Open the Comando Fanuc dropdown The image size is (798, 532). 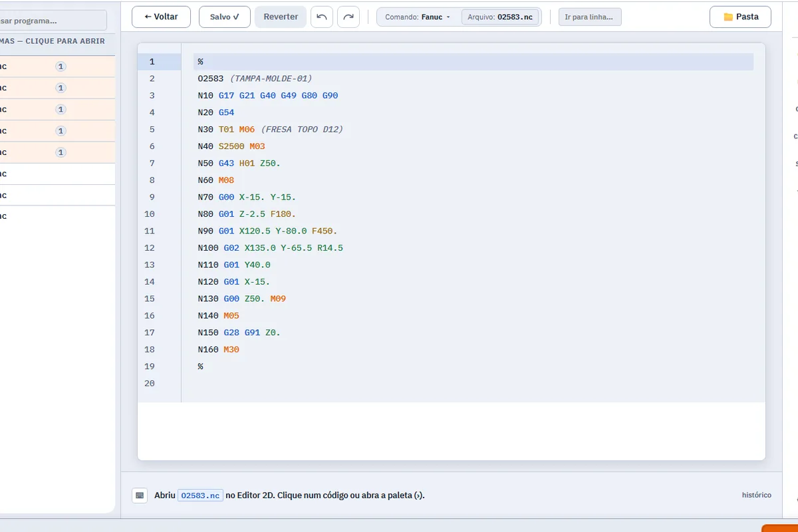[x=418, y=17]
